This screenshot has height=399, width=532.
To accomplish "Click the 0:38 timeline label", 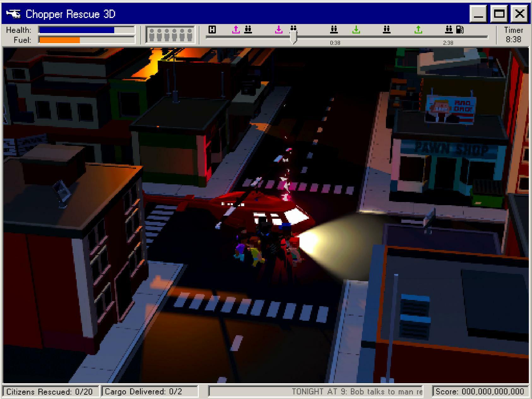I will pos(334,43).
